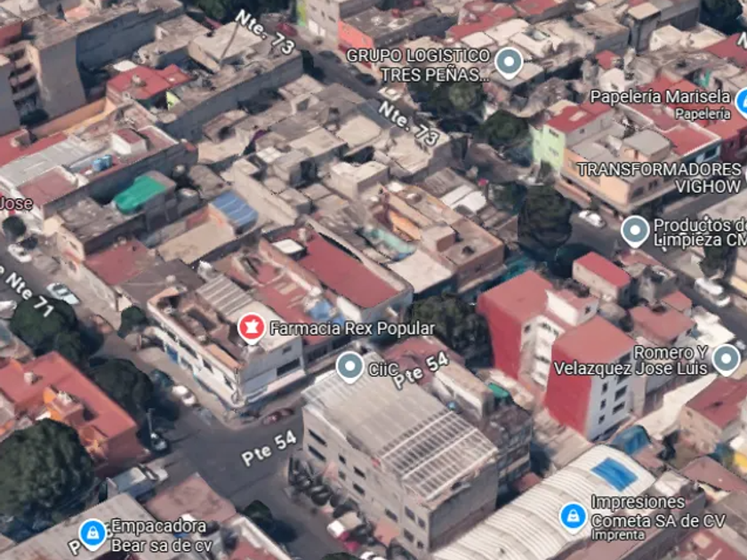
Task: Select the Grupo Logistico Tres Peñas pin
Action: [x=509, y=63]
